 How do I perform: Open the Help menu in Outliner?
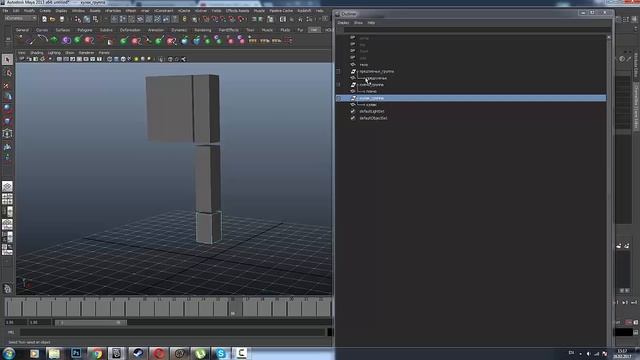(x=371, y=23)
